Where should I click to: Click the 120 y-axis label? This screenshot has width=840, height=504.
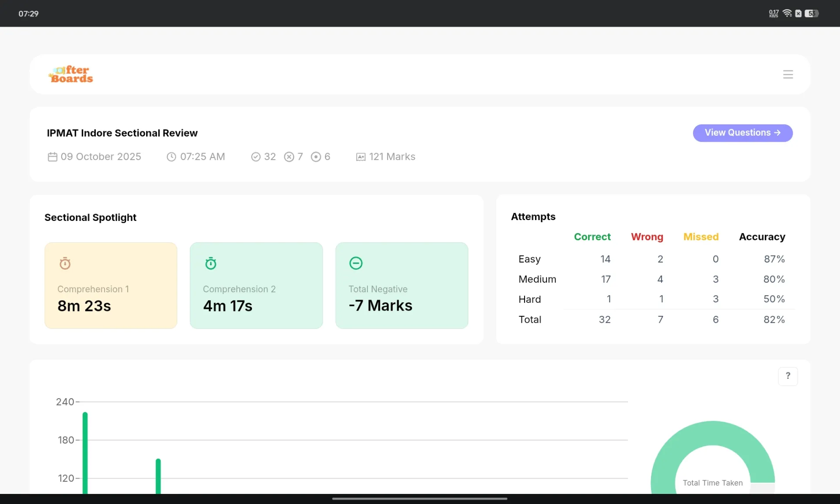click(x=66, y=478)
